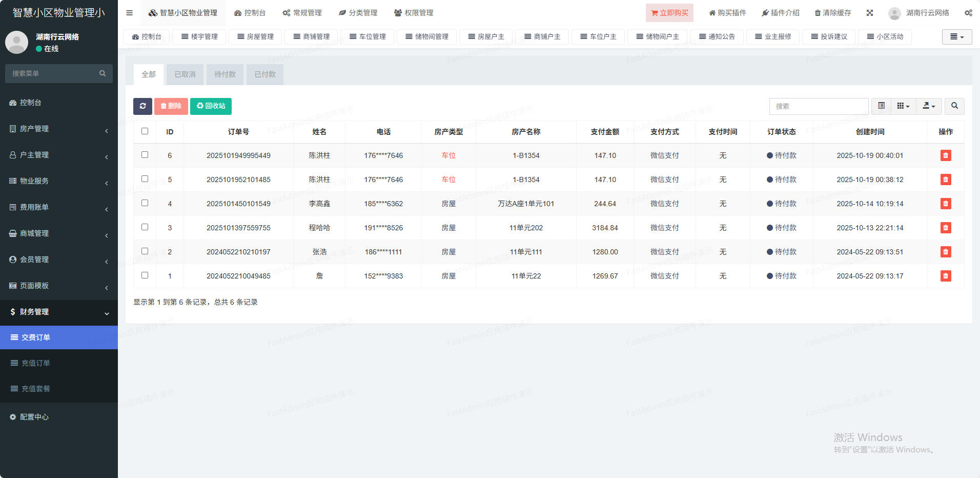Click the table 搜索 input field

coord(819,106)
